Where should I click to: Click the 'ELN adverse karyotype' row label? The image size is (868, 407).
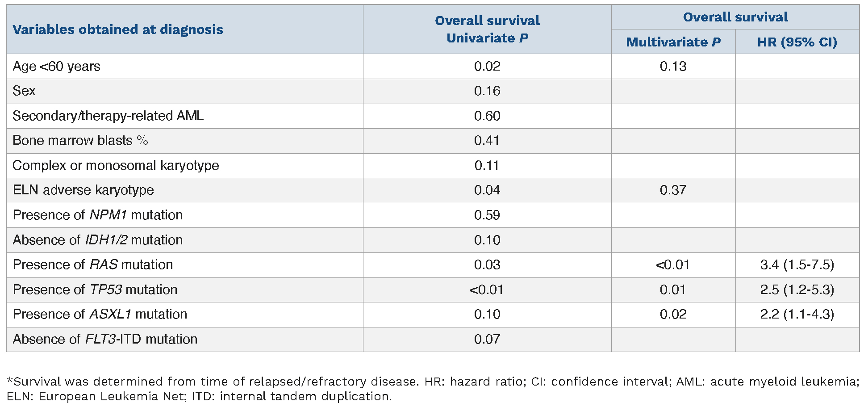pyautogui.click(x=83, y=190)
